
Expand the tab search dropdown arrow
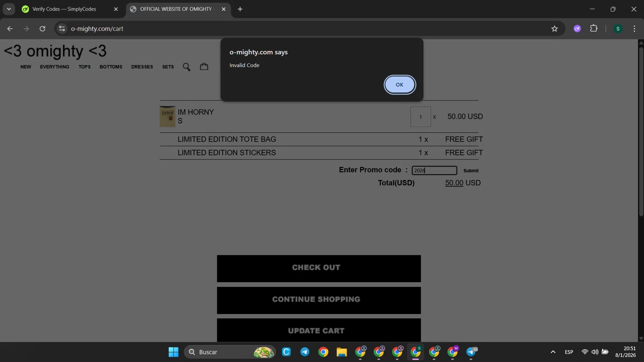(9, 9)
